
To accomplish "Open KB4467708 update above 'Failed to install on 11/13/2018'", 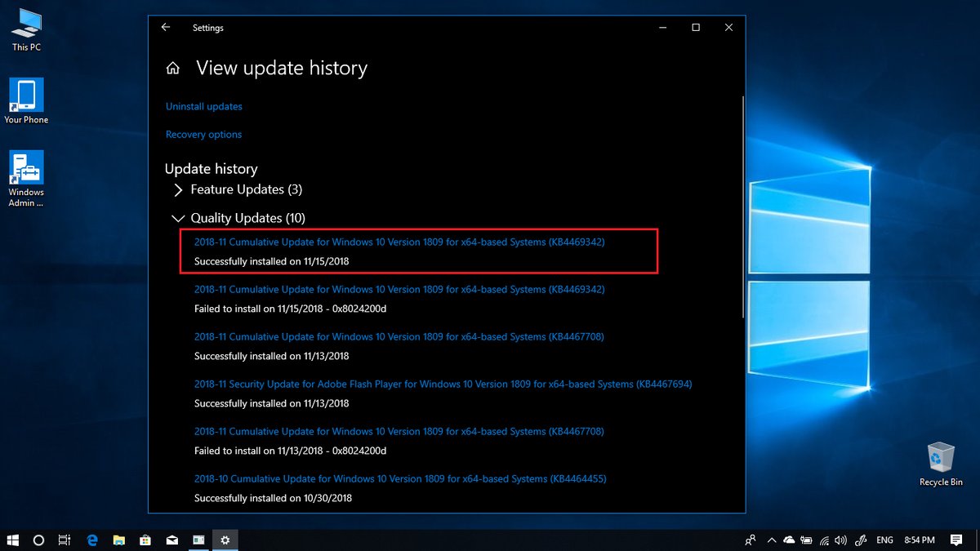I will [399, 431].
